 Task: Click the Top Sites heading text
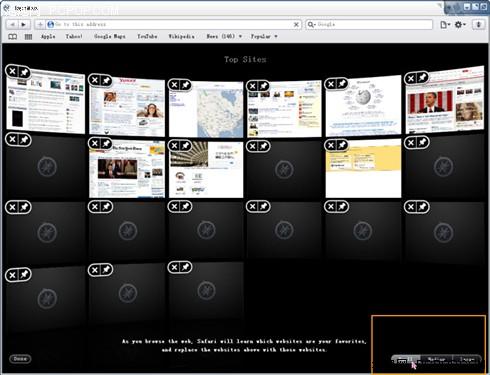coord(245,60)
